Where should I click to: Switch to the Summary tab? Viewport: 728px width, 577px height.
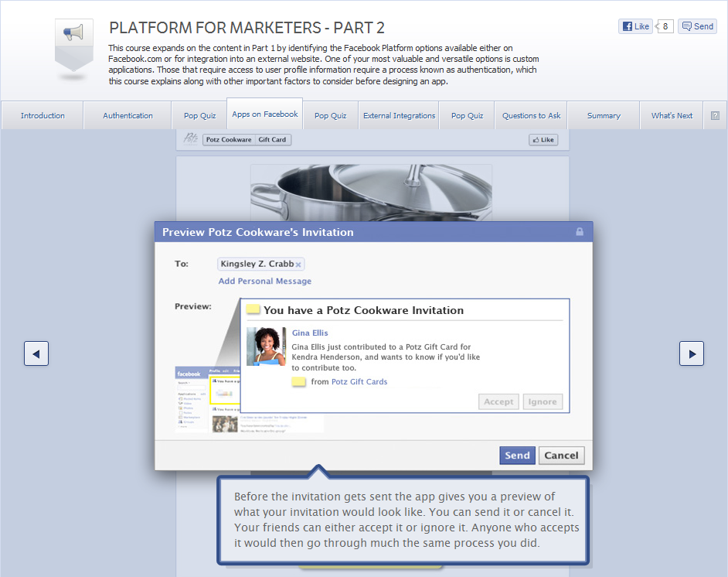(604, 116)
